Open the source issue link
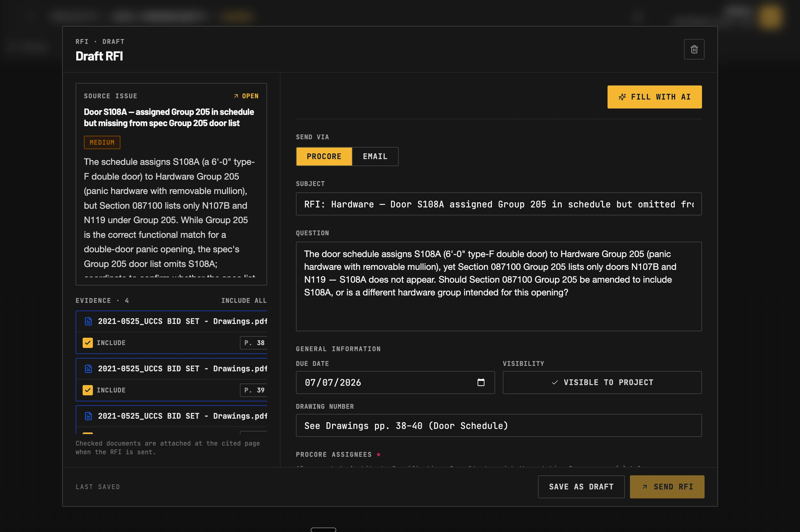The height and width of the screenshot is (532, 800). pyautogui.click(x=246, y=96)
